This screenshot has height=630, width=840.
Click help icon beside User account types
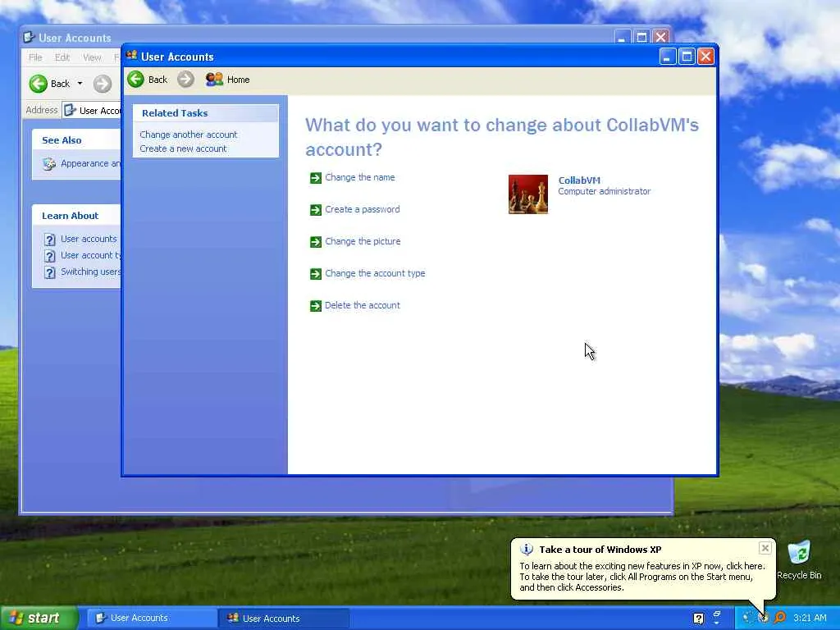(x=50, y=256)
